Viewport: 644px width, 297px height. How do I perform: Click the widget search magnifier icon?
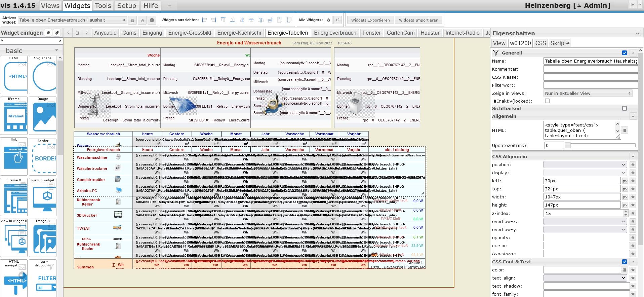coord(48,33)
